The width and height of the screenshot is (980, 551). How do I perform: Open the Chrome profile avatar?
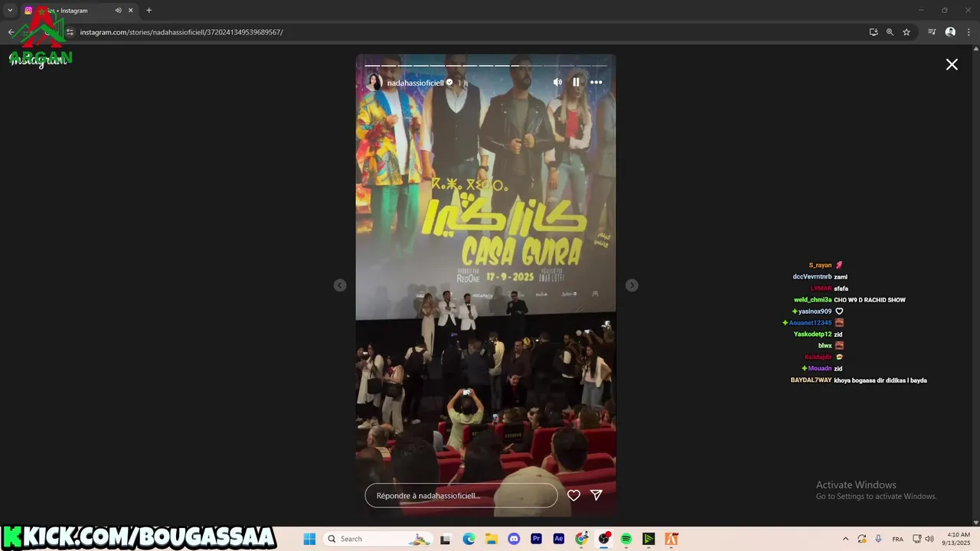(950, 32)
